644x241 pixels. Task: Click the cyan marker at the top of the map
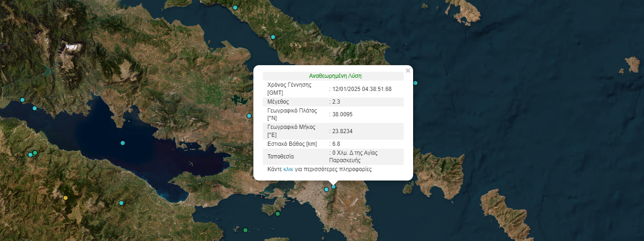tap(235, 7)
